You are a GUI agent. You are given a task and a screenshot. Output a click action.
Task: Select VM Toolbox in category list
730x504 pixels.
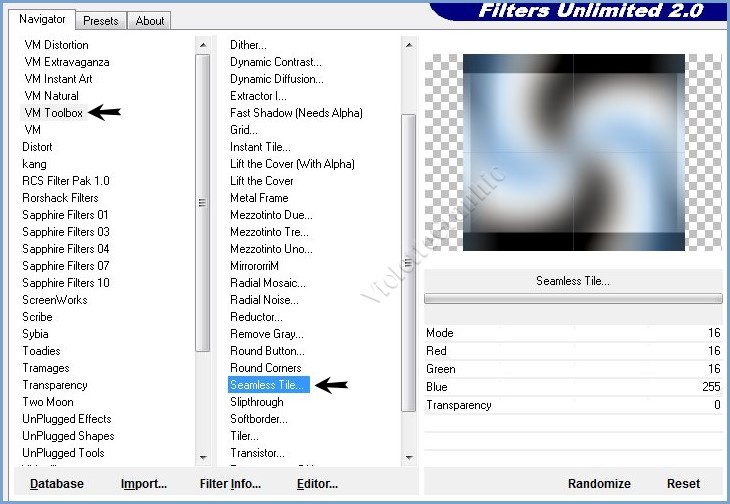click(54, 113)
